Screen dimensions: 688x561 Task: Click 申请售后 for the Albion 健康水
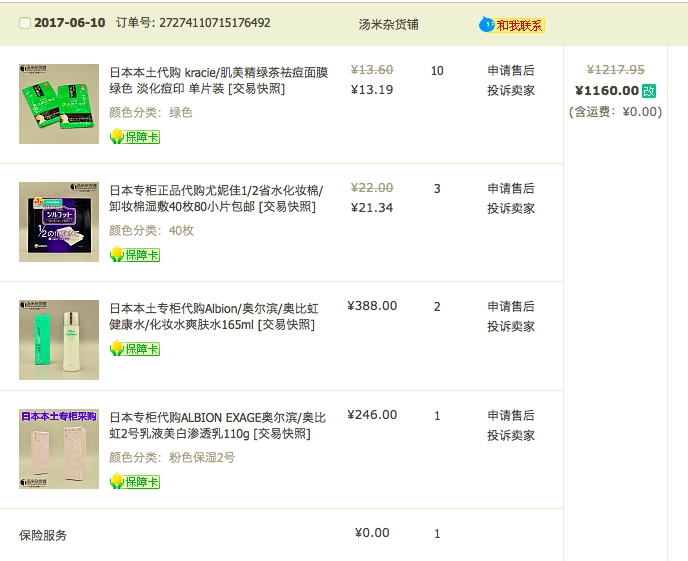click(x=511, y=307)
